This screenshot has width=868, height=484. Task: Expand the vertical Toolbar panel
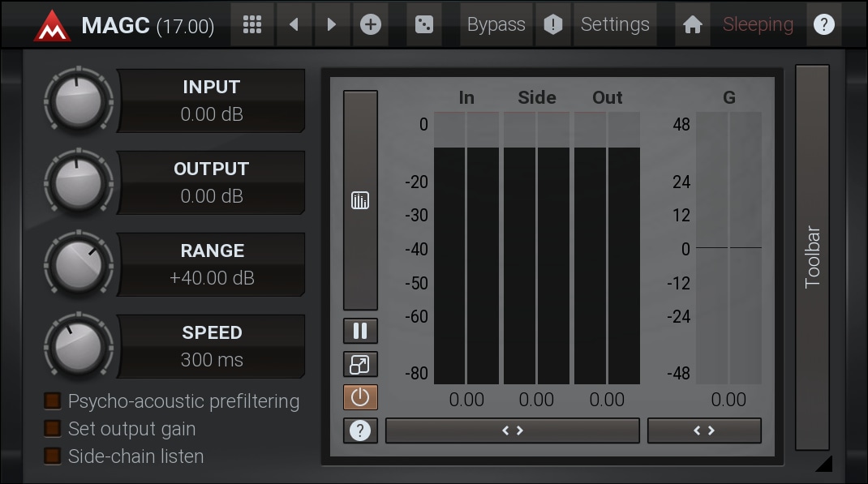(812, 257)
